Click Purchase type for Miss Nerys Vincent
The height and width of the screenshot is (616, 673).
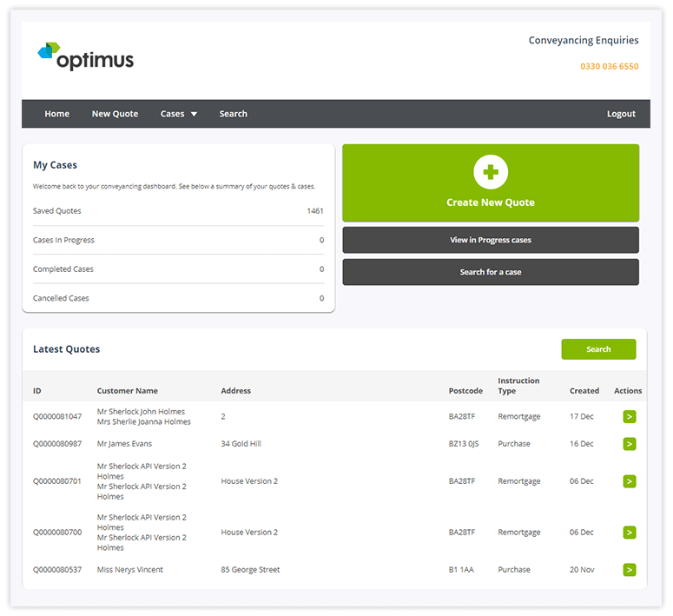point(514,570)
